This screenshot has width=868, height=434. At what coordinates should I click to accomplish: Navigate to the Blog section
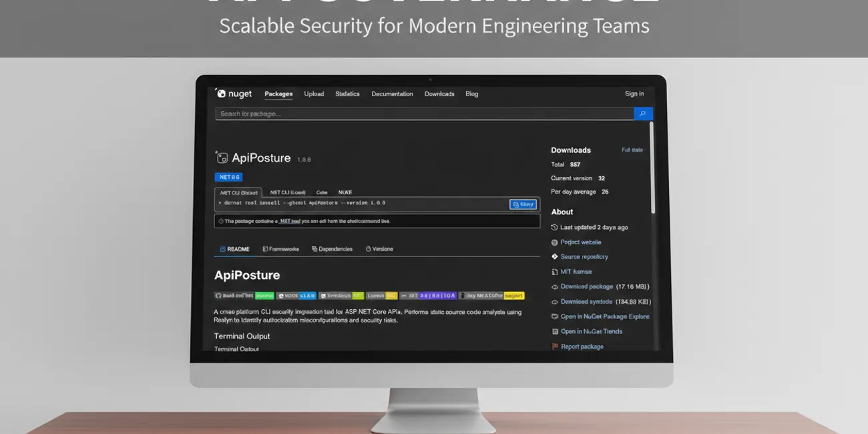pos(472,93)
